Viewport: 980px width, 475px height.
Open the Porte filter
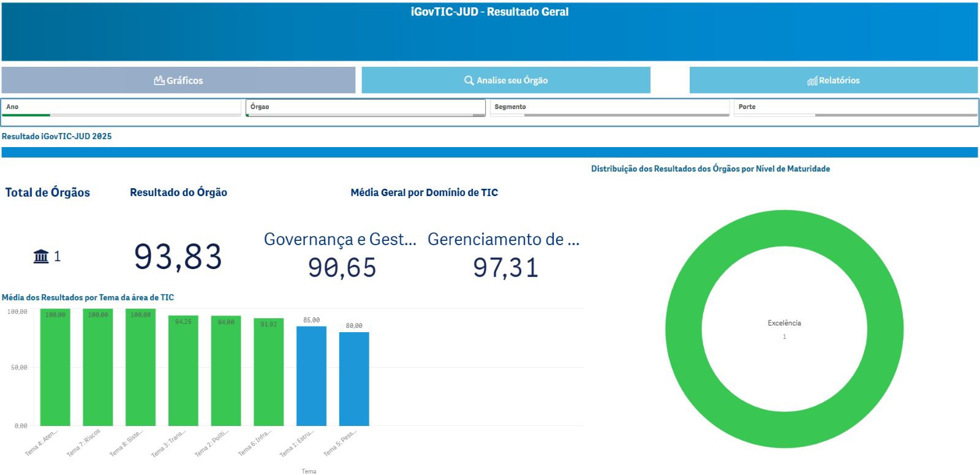[856, 107]
